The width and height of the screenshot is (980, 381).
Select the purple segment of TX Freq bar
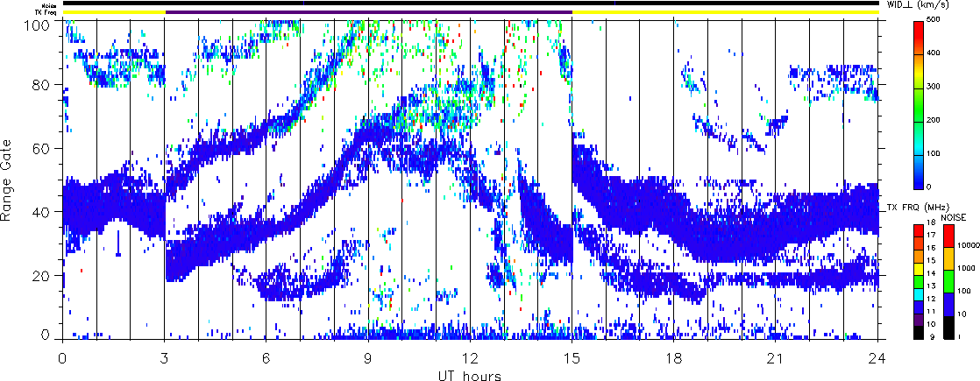click(369, 11)
